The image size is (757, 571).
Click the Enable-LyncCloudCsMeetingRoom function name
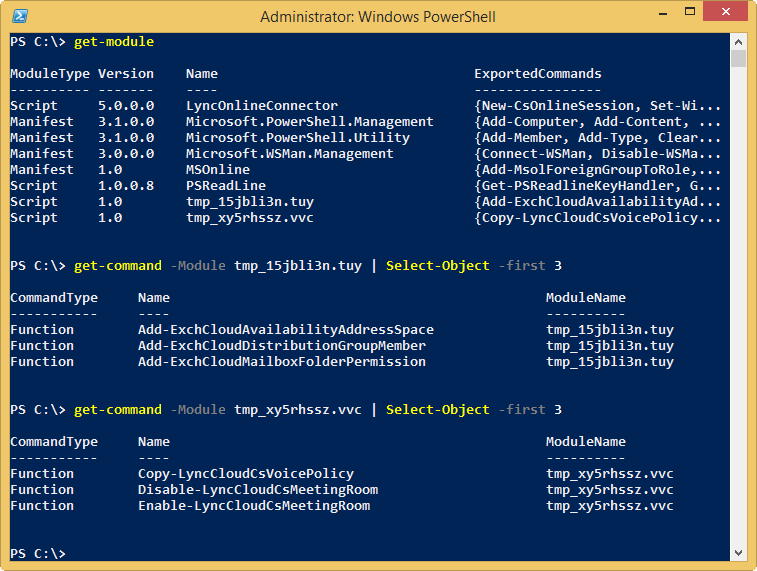coord(254,506)
